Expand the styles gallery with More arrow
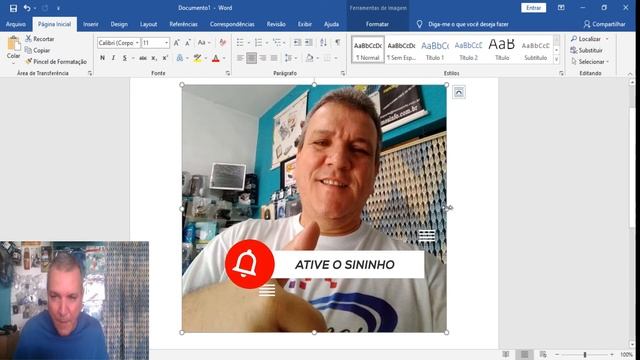Image resolution: width=640 pixels, height=360 pixels. pos(556,60)
